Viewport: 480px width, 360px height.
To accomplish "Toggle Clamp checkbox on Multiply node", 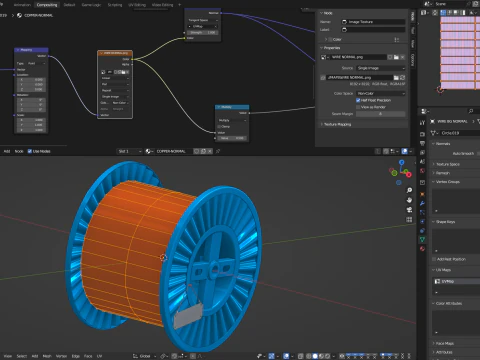I will (219, 127).
